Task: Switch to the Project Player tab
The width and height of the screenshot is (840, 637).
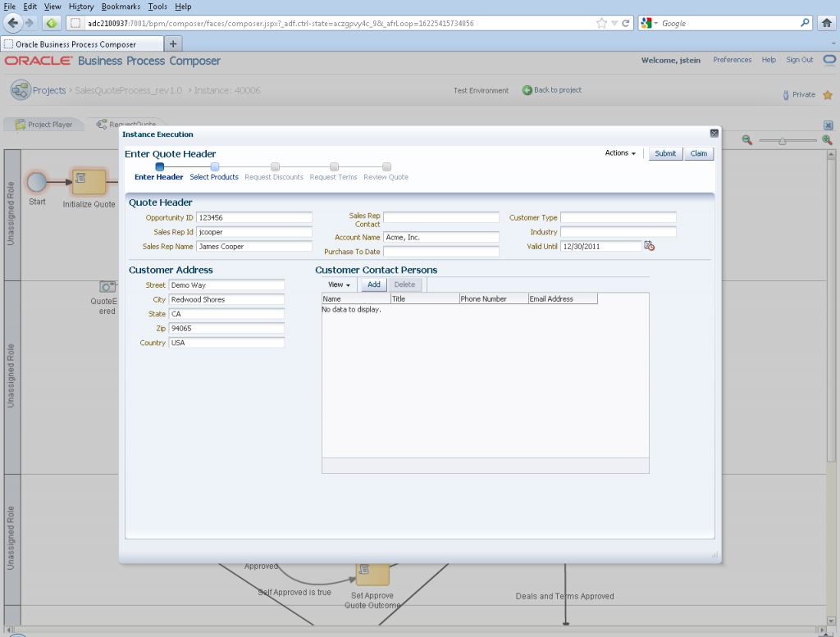Action: 43,125
